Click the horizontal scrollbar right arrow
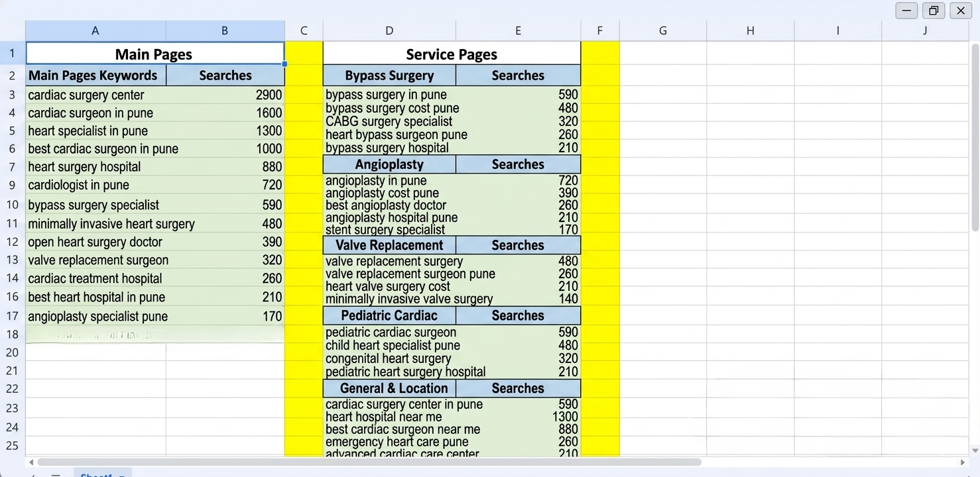 click(x=963, y=462)
